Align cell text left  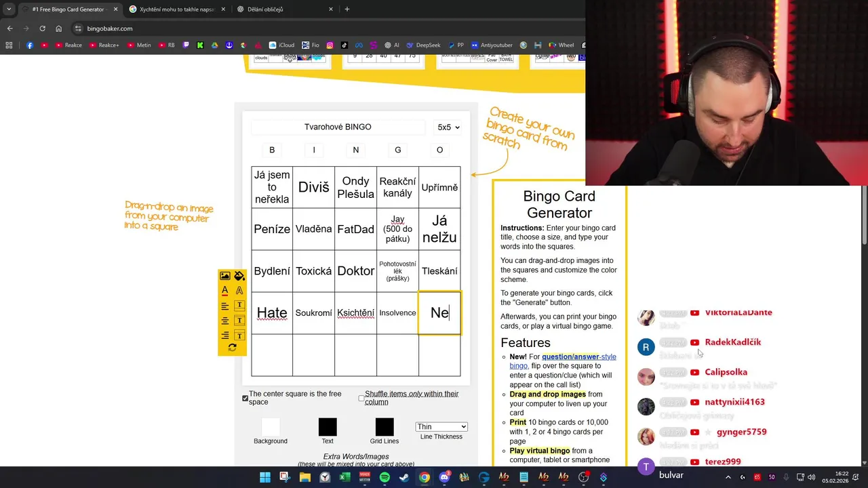click(224, 306)
